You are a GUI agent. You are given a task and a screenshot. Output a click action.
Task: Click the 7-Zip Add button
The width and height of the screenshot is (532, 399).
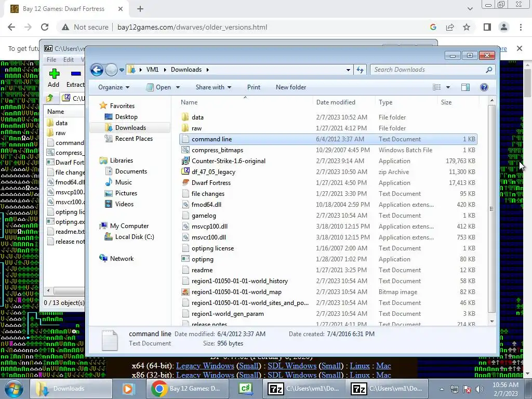pyautogui.click(x=54, y=78)
